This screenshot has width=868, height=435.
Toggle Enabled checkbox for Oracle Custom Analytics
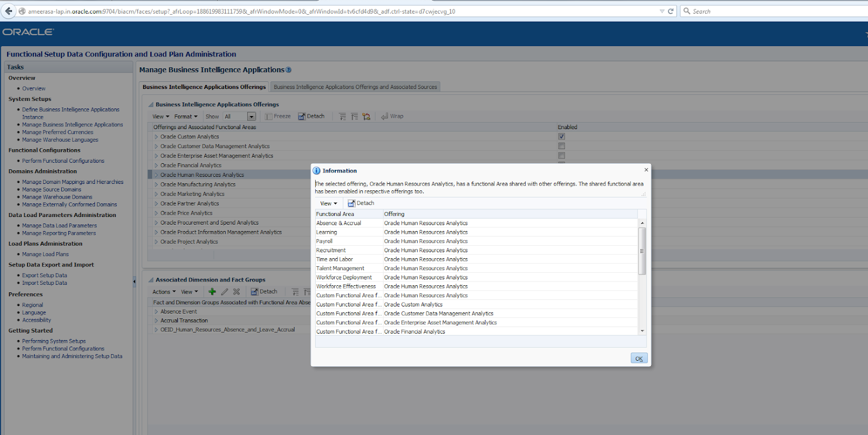click(x=561, y=137)
